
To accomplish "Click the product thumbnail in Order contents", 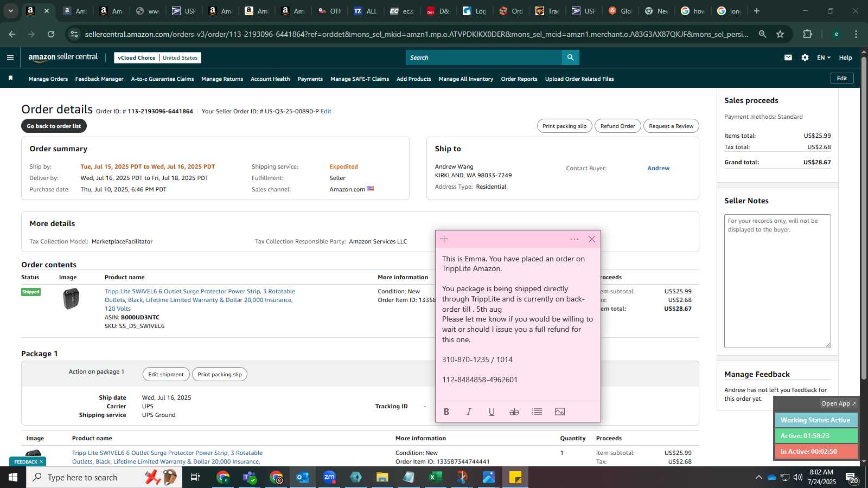I will (71, 299).
